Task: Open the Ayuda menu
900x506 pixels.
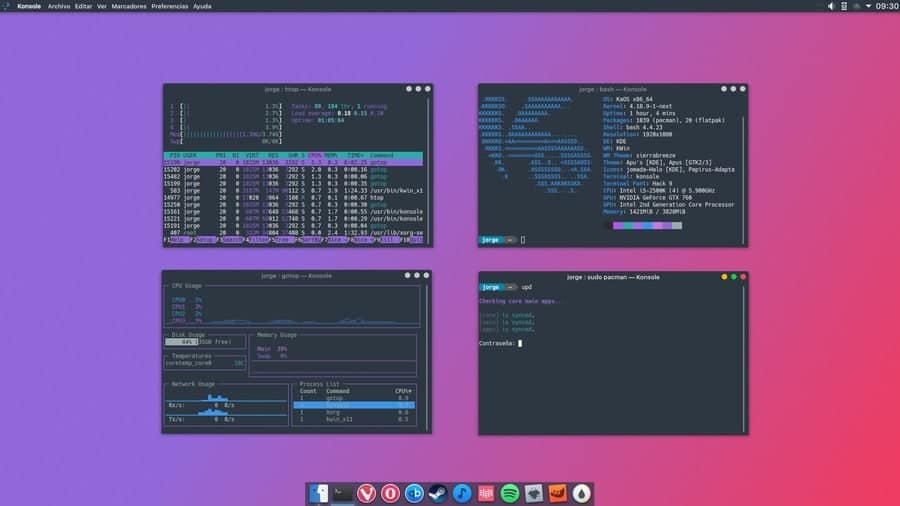Action: coord(202,6)
